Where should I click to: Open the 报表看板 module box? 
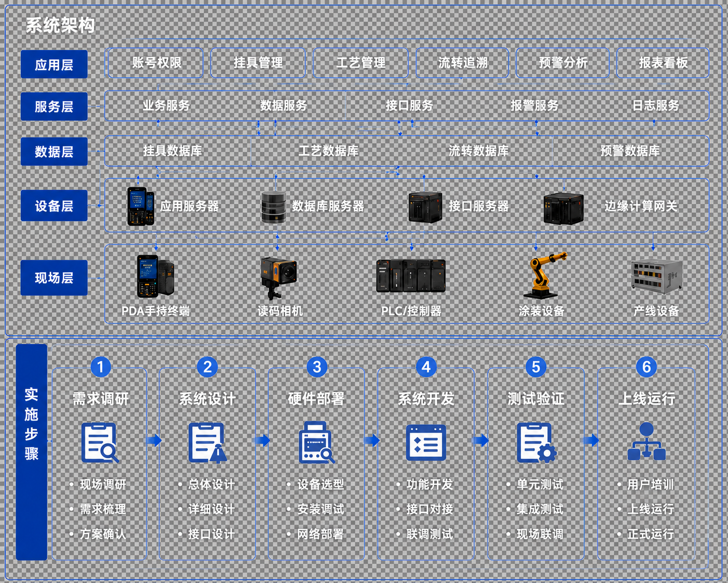click(663, 63)
